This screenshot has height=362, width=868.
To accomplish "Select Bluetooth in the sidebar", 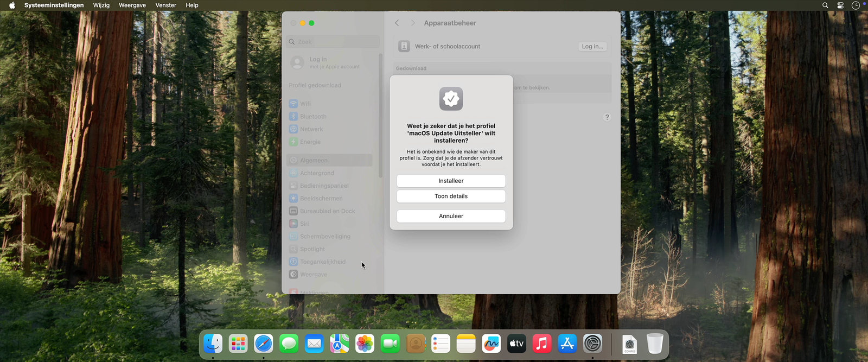I will click(x=330, y=117).
